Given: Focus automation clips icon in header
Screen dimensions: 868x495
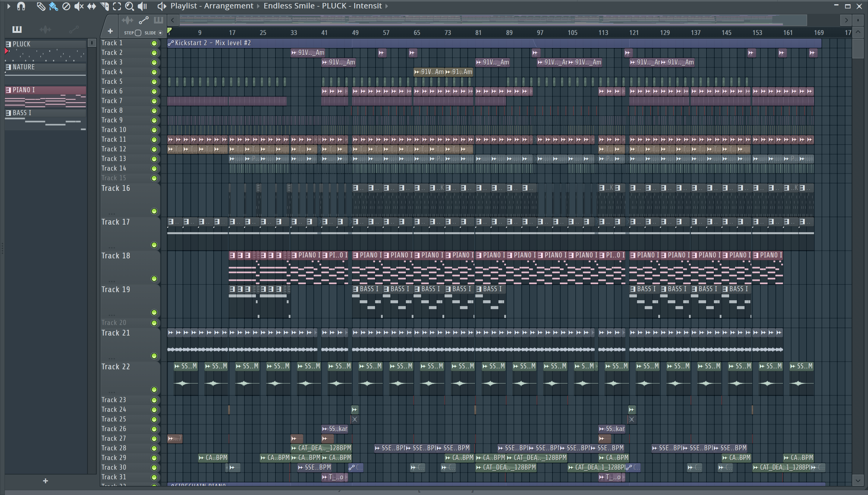Looking at the screenshot, I should 144,20.
